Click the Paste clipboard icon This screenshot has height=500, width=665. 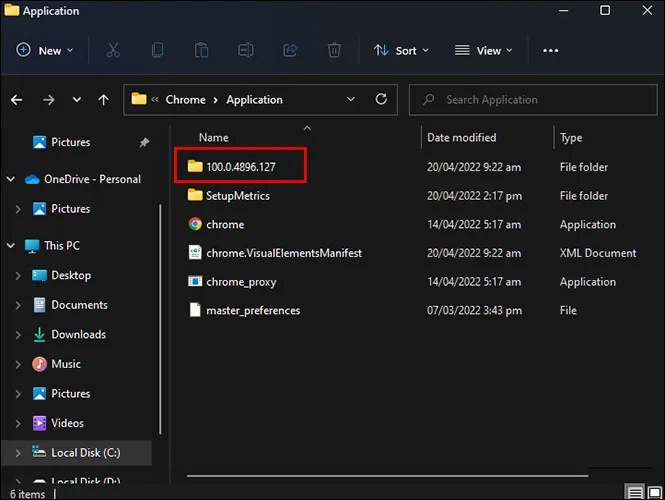click(x=201, y=50)
